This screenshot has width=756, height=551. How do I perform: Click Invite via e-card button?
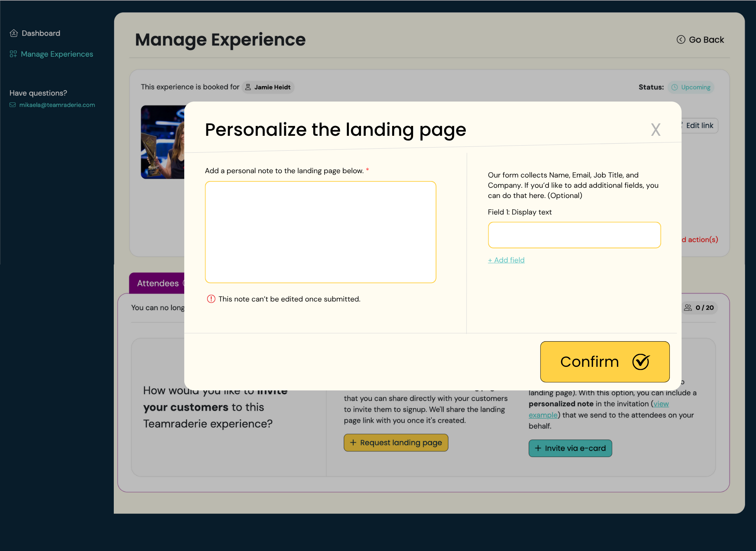pyautogui.click(x=570, y=448)
